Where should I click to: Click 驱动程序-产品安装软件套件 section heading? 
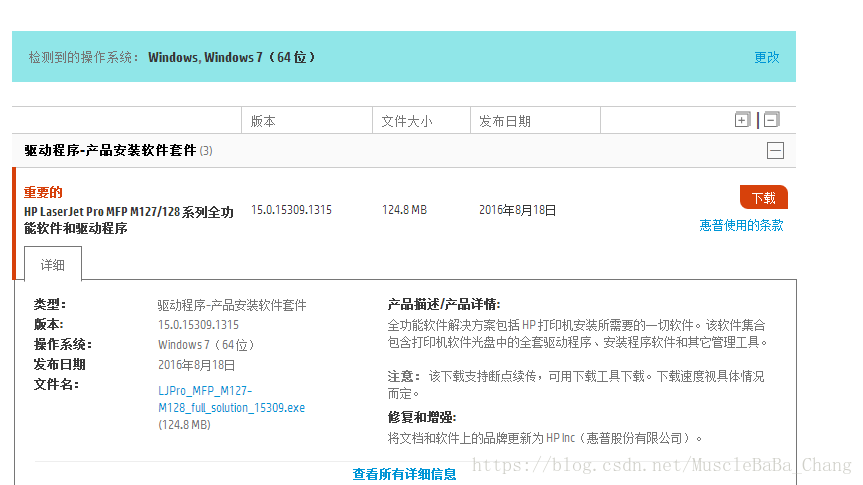tap(110, 150)
